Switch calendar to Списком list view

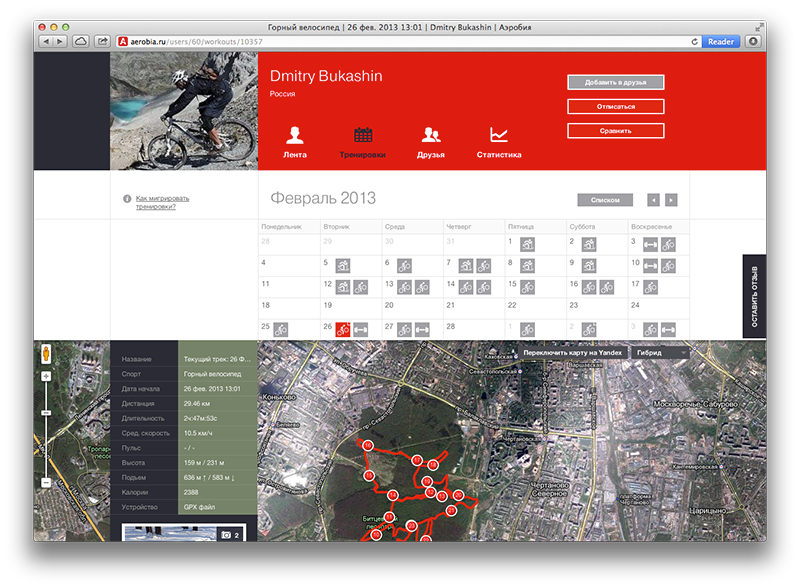(x=605, y=200)
